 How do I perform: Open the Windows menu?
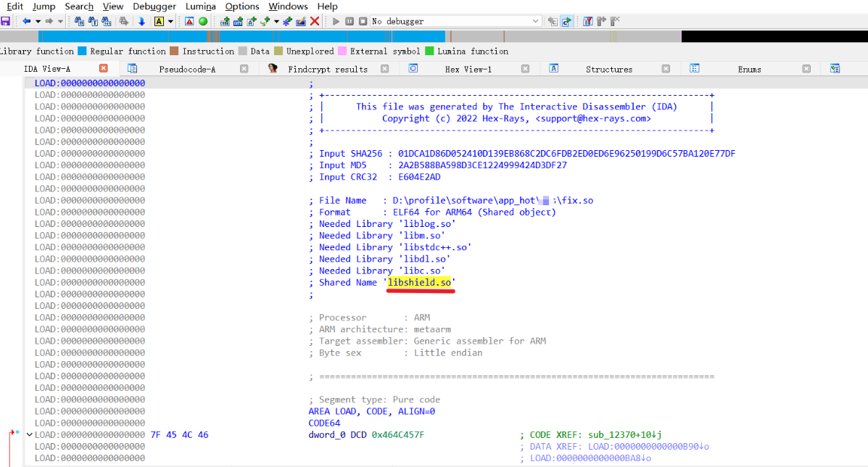tap(288, 6)
